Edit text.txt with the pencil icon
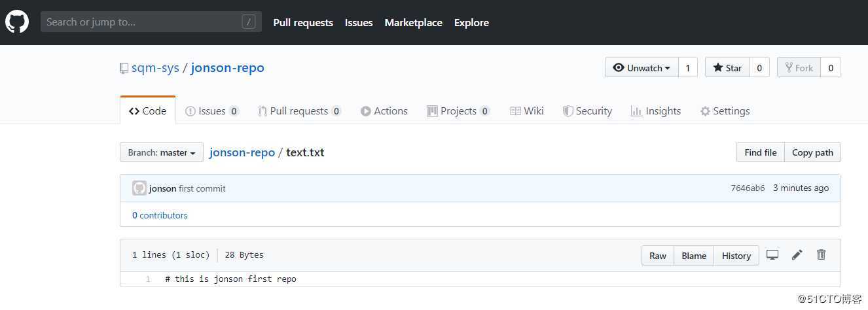The width and height of the screenshot is (868, 310). tap(797, 255)
